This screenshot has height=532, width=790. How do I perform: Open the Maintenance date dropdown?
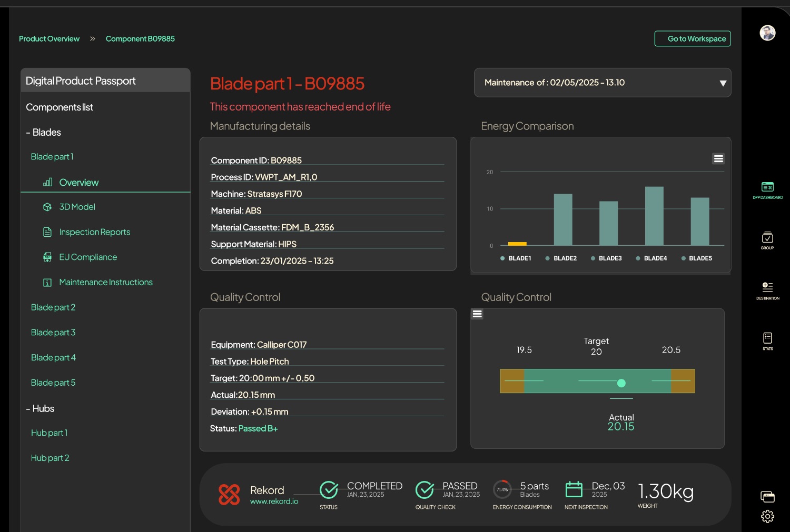(603, 83)
